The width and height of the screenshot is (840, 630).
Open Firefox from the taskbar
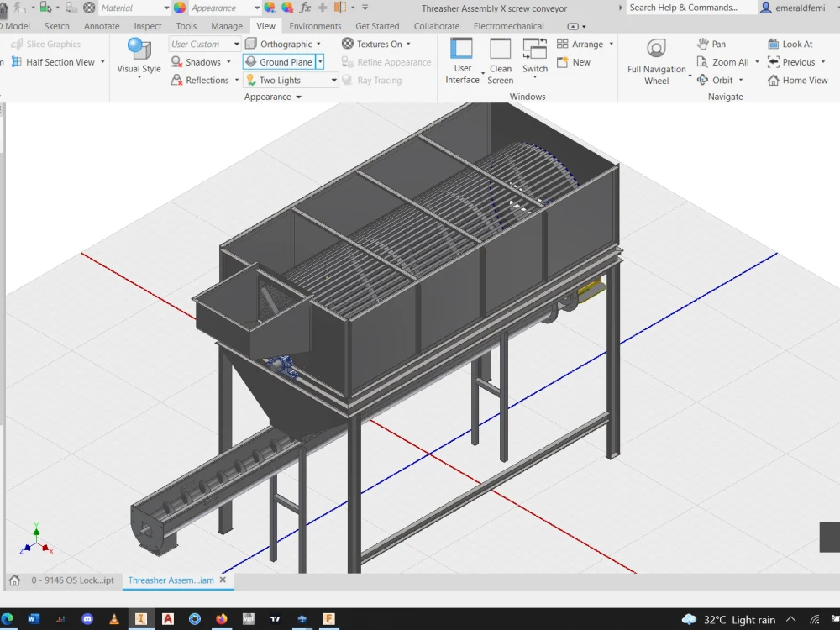coord(221,619)
